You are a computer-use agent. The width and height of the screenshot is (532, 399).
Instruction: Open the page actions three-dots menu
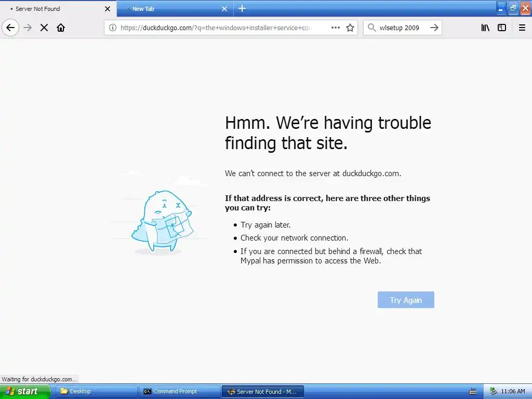(335, 28)
